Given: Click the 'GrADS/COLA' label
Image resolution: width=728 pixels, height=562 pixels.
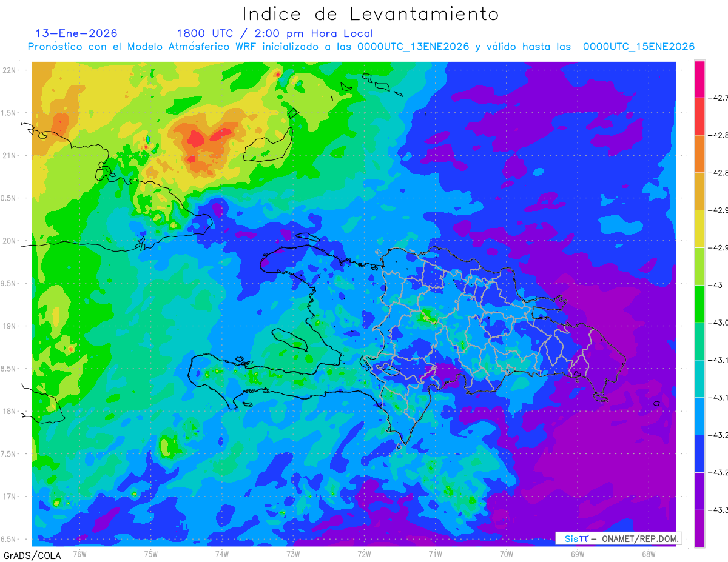Looking at the screenshot, I should pos(32,555).
